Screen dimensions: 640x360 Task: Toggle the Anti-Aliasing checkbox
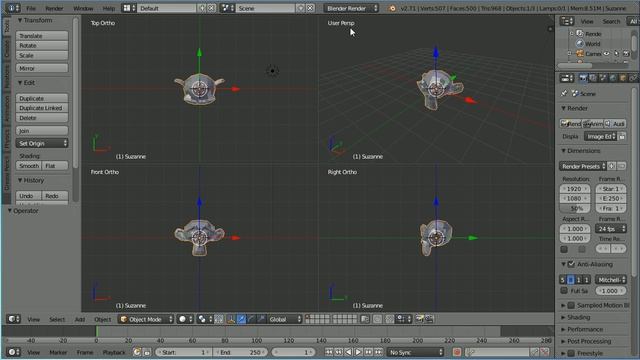click(x=571, y=264)
